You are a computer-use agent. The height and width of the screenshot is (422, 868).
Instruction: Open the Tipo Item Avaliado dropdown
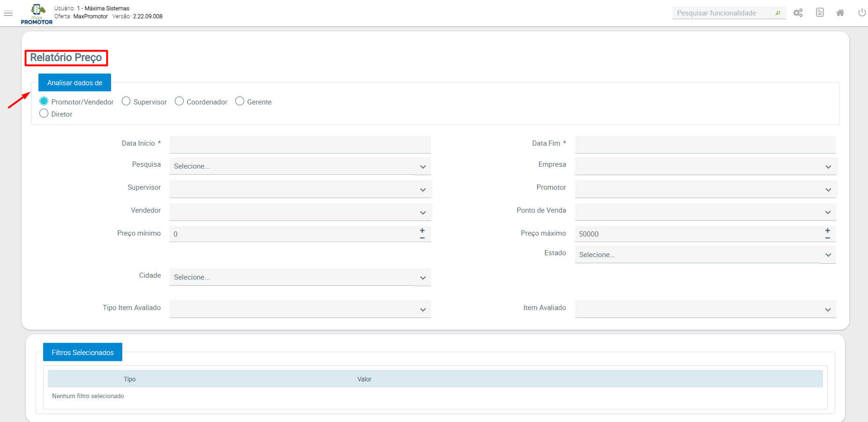(x=300, y=309)
